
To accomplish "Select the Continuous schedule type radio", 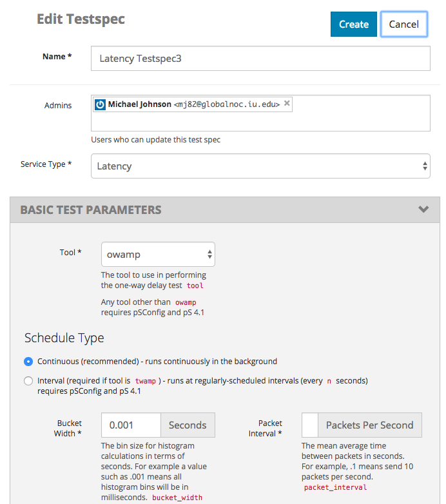I will pyautogui.click(x=28, y=362).
